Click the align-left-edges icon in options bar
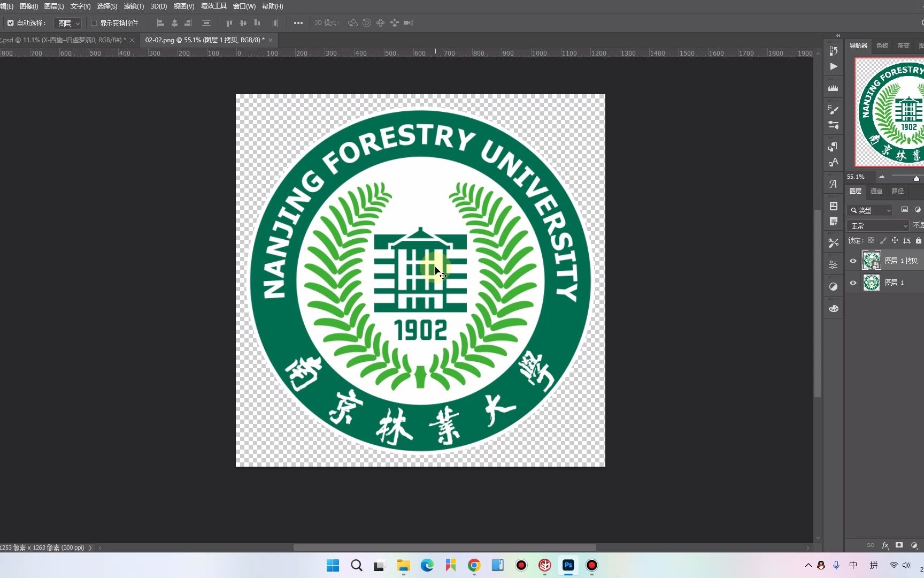Viewport: 924px width, 578px height. coord(160,22)
